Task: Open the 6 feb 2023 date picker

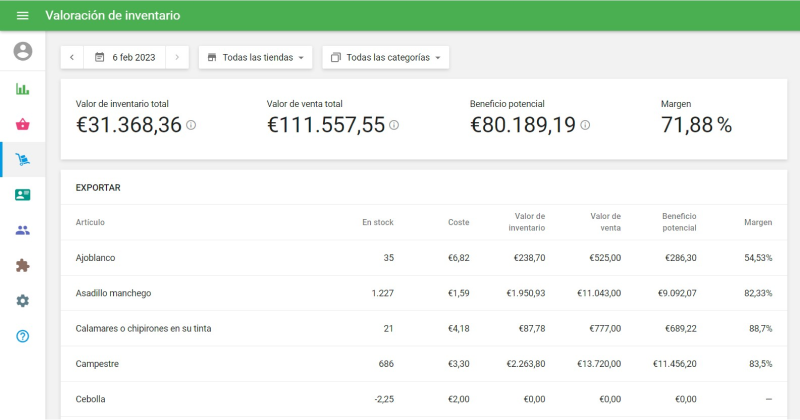Action: (125, 58)
